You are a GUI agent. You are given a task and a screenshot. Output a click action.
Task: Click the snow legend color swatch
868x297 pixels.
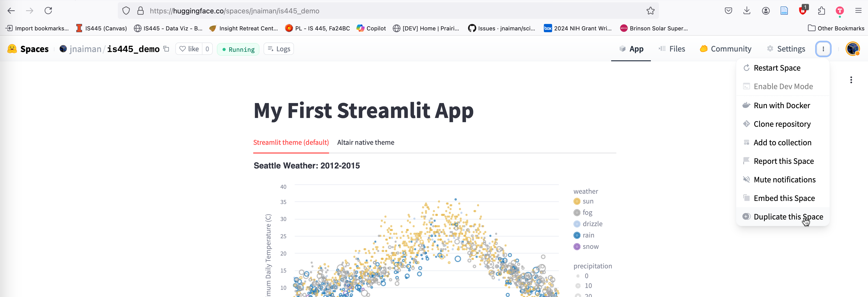pos(577,247)
